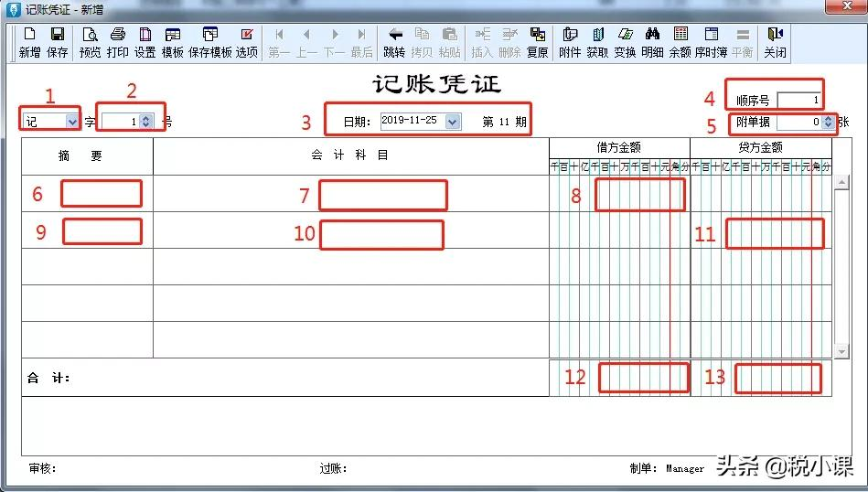The image size is (868, 492).
Task: Click first row 会计科目 account cell
Action: pos(351,194)
